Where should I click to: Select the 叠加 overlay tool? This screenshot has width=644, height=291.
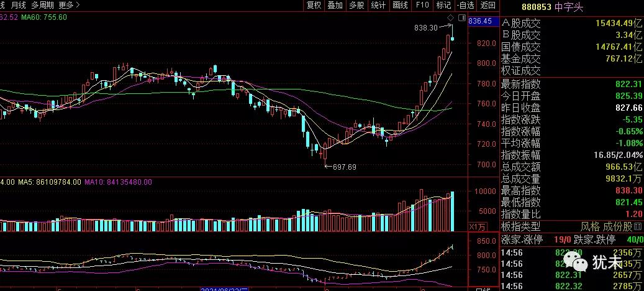(x=335, y=6)
